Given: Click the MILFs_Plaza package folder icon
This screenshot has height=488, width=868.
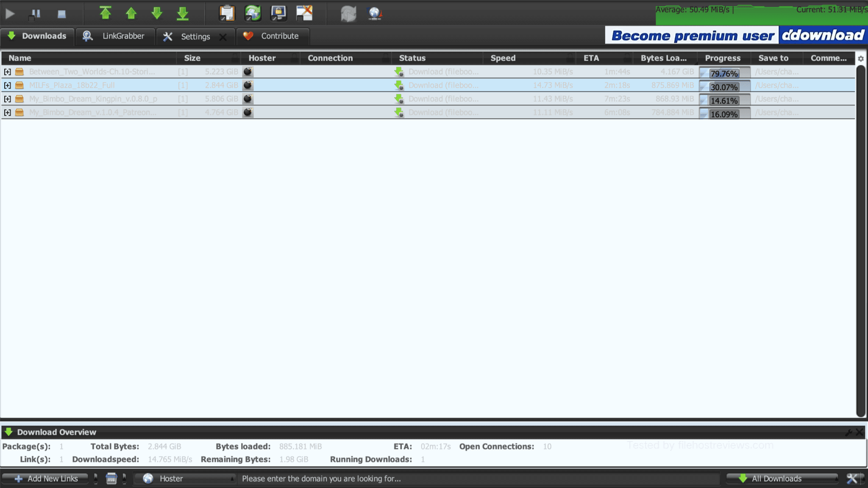Looking at the screenshot, I should [x=19, y=86].
